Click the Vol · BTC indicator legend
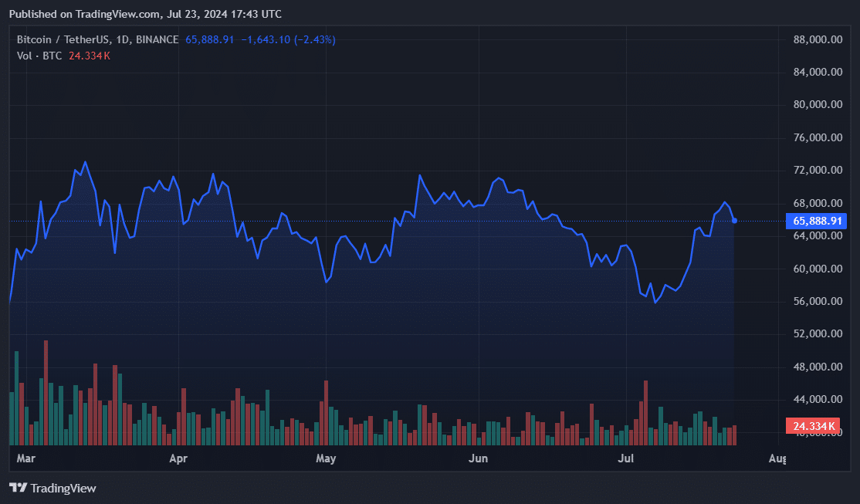Image resolution: width=860 pixels, height=504 pixels. (39, 56)
